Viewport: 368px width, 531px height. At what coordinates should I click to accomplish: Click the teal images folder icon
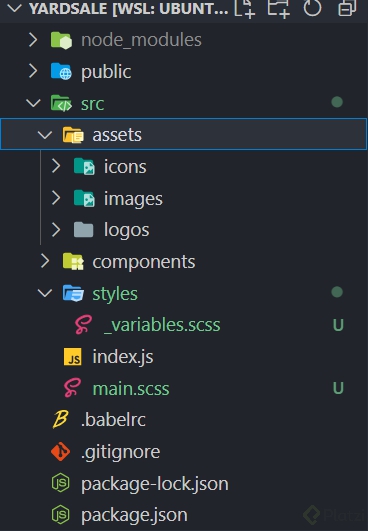pyautogui.click(x=84, y=198)
